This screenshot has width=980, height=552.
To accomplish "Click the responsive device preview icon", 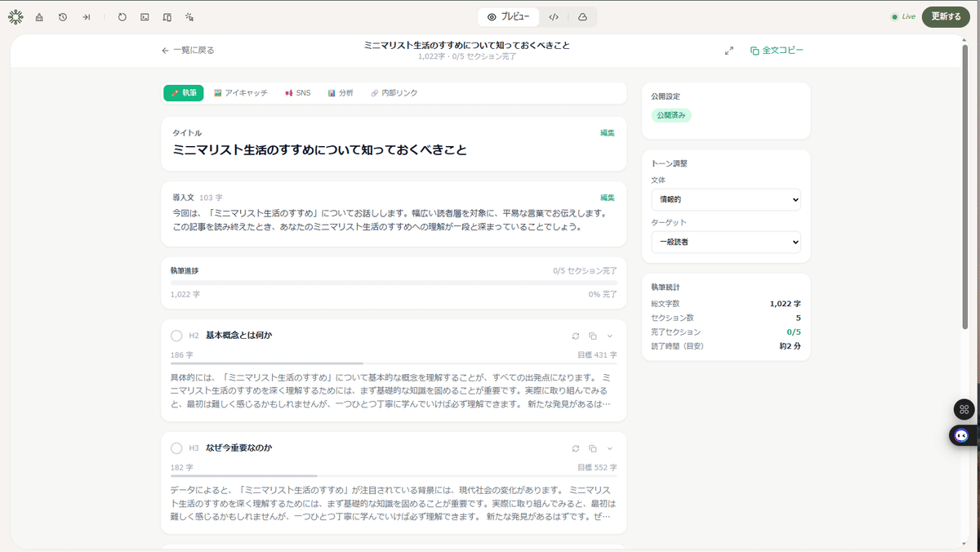I will 167,16.
